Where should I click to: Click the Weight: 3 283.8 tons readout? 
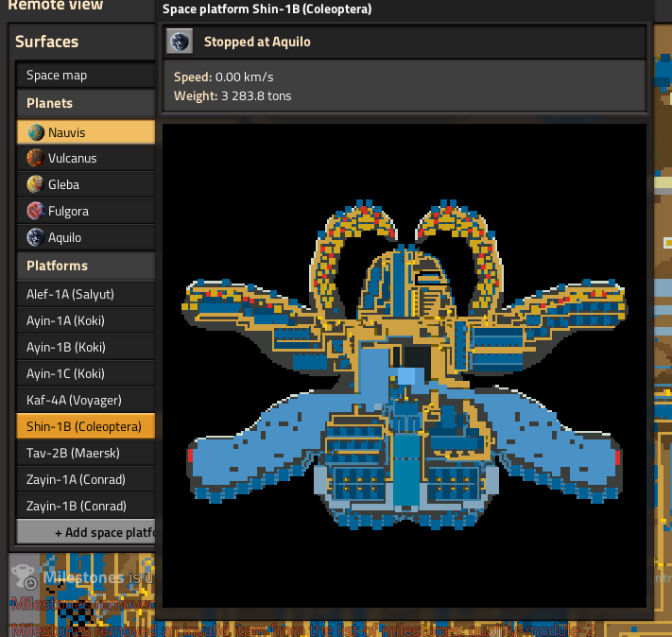pos(233,96)
